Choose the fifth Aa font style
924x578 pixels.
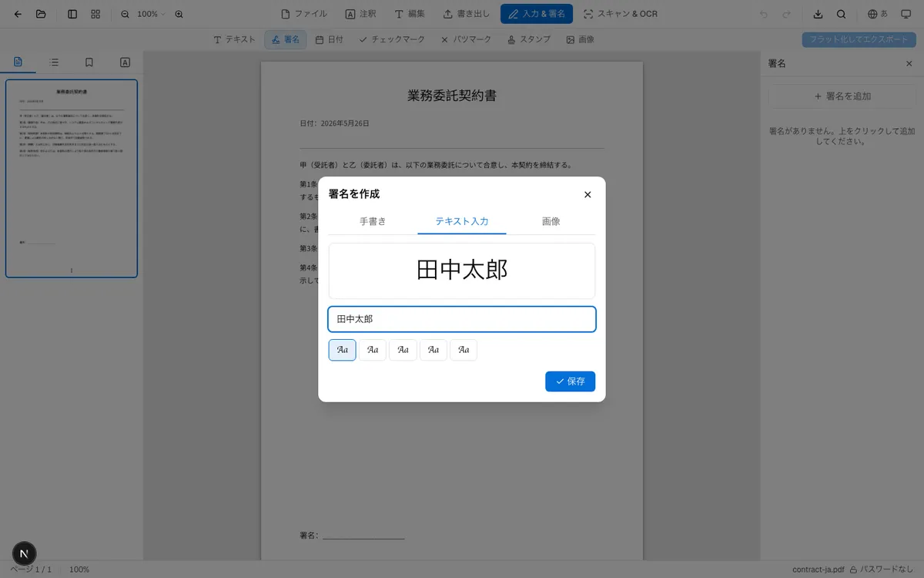click(x=464, y=350)
